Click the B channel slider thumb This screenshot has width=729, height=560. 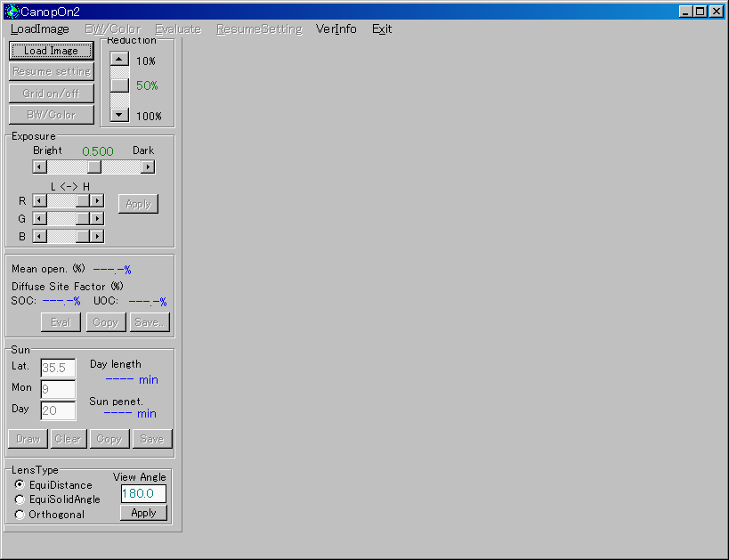[x=83, y=236]
